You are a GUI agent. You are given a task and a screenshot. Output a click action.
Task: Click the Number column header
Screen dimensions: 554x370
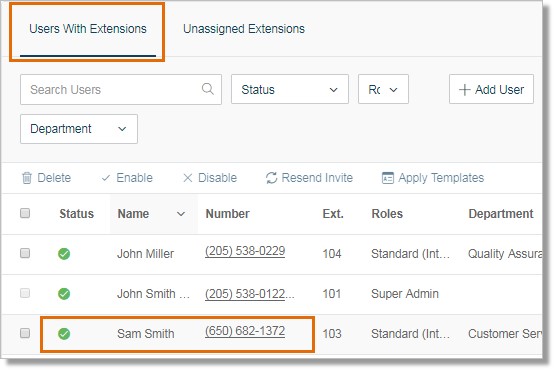(x=228, y=214)
